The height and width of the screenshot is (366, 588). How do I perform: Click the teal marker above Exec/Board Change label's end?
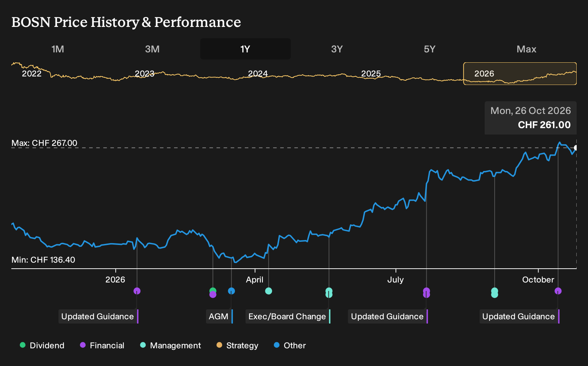coord(329,291)
